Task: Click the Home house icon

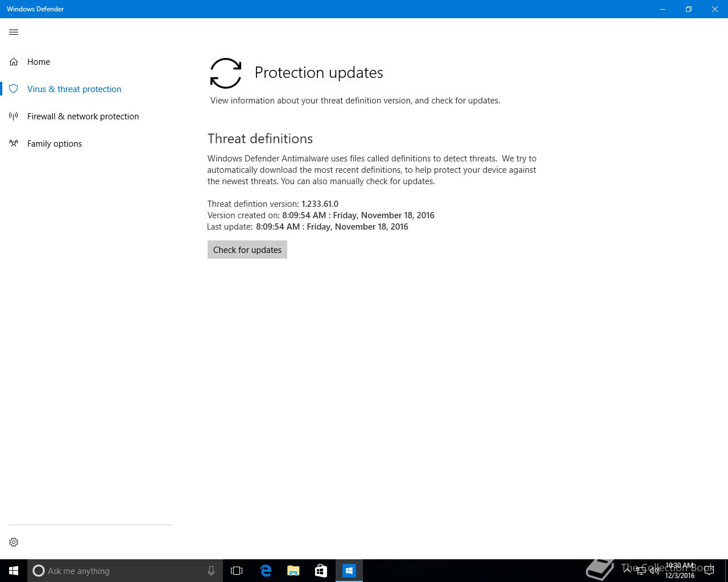Action: pos(14,61)
